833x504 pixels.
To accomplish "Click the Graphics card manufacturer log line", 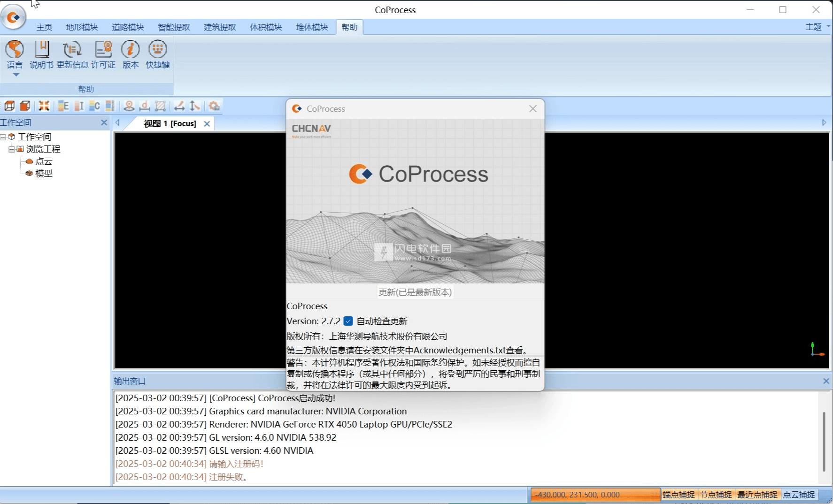I will (261, 411).
